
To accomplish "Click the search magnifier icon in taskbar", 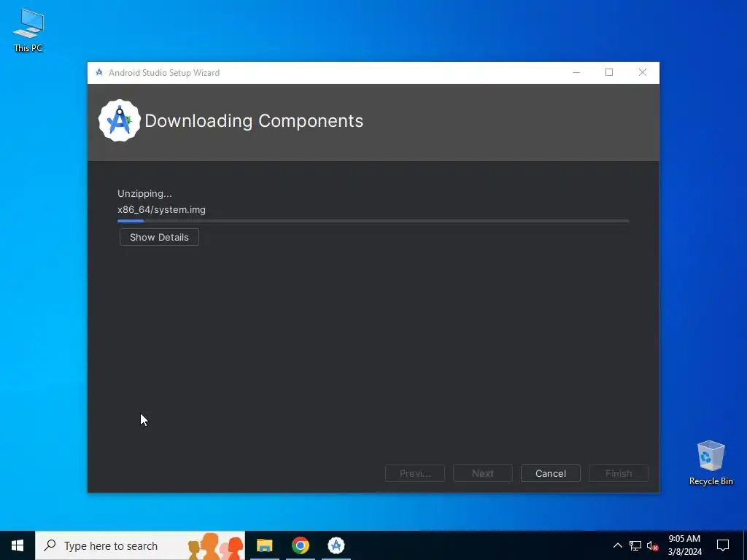I will (x=50, y=545).
